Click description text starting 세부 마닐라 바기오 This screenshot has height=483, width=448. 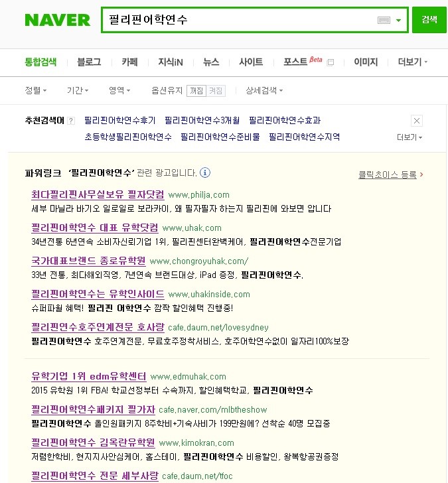click(x=181, y=209)
